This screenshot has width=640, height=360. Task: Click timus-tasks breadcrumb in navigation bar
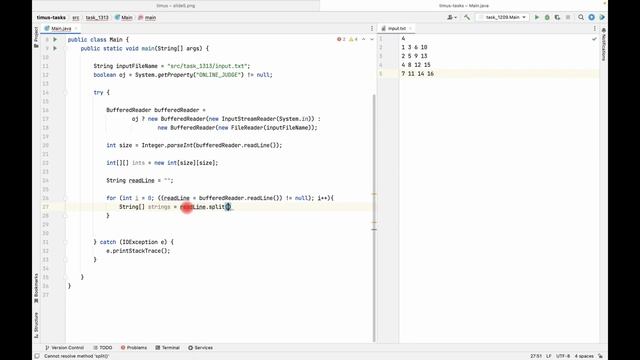pyautogui.click(x=51, y=18)
